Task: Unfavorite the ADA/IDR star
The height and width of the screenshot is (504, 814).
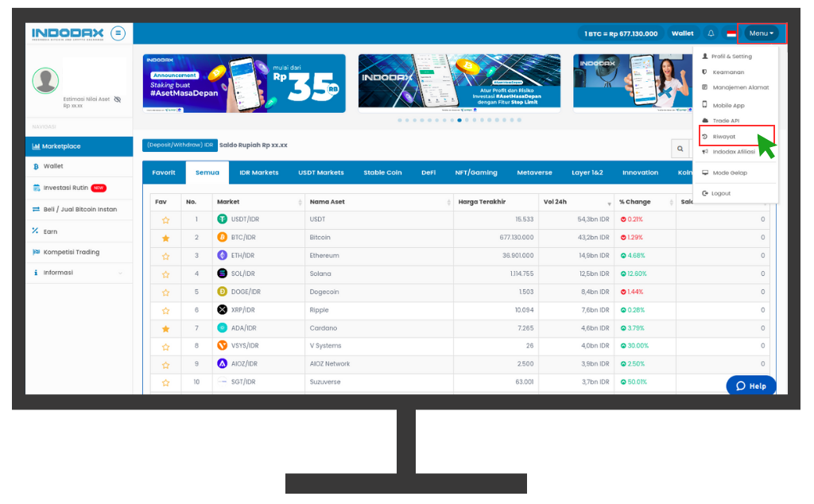Action: 165,328
